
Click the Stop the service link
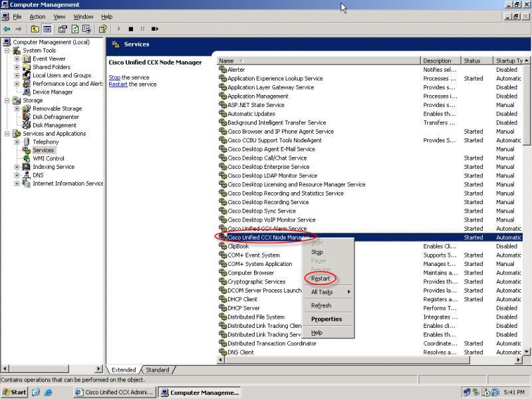[x=114, y=77]
